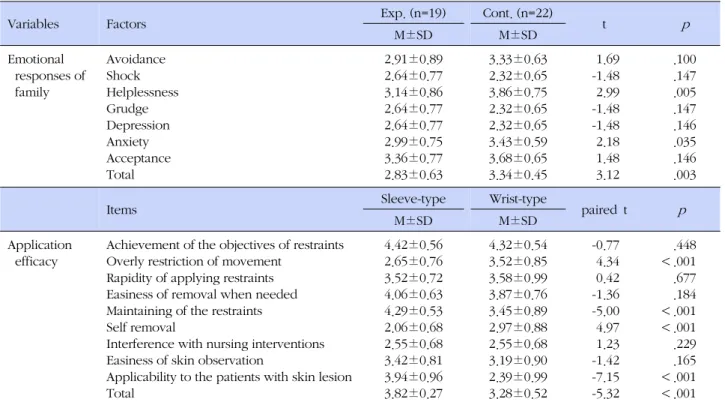Select "Total" in the emotional responses section
Image resolution: width=725 pixels, height=405 pixels.
pos(120,175)
